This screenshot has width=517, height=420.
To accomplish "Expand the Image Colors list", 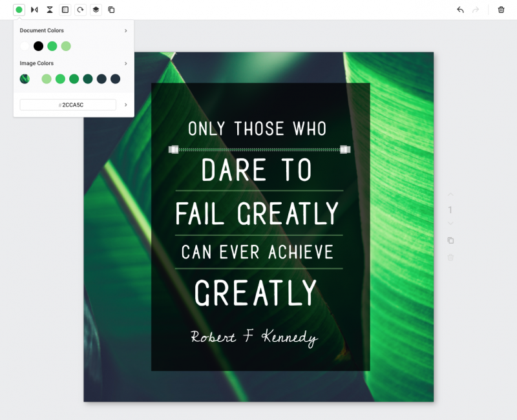I will coord(127,63).
